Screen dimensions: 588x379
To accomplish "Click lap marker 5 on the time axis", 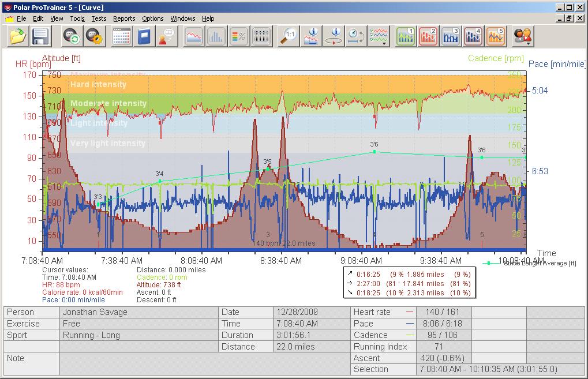I will click(482, 235).
